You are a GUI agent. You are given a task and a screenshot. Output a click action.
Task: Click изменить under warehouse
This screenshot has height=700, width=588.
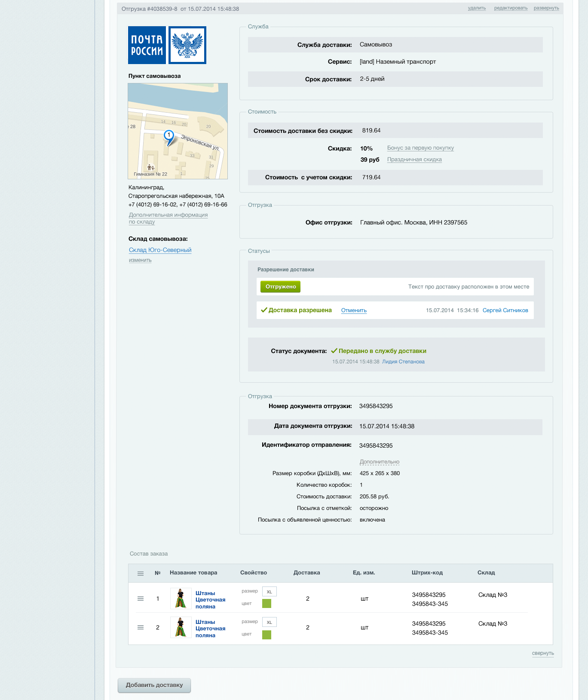coord(140,260)
